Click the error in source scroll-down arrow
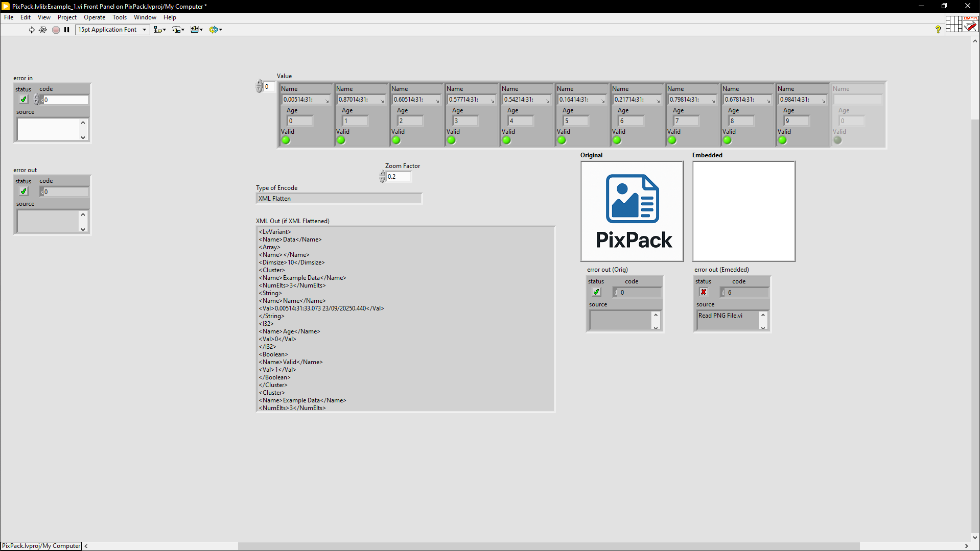980x551 pixels. [83, 137]
